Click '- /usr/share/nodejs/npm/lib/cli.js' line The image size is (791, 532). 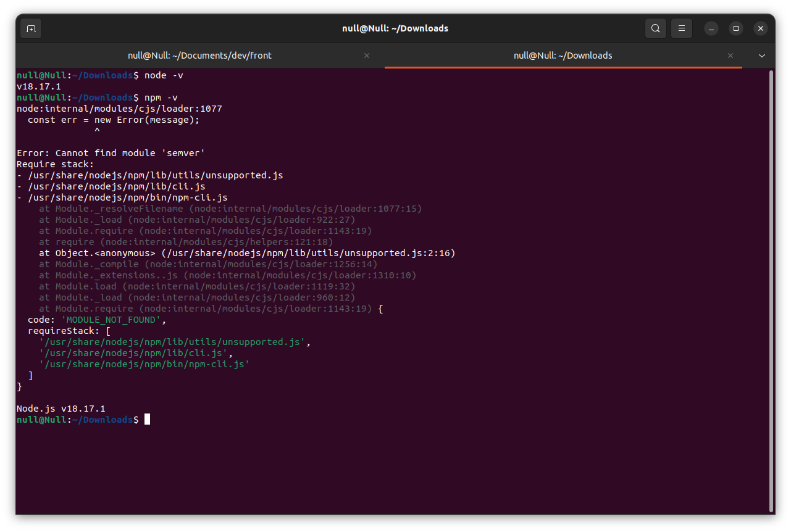(x=111, y=186)
